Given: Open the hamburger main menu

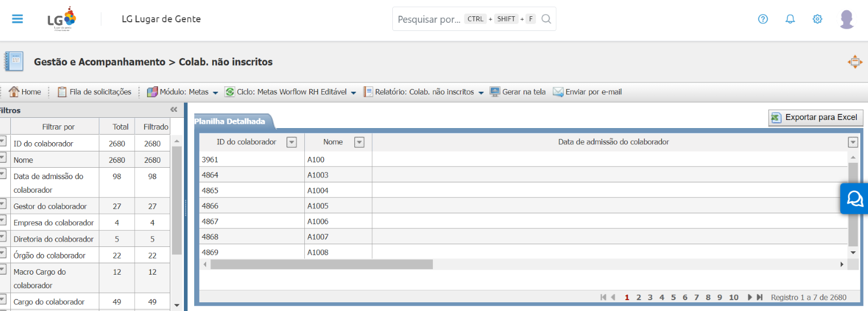Looking at the screenshot, I should [x=17, y=19].
